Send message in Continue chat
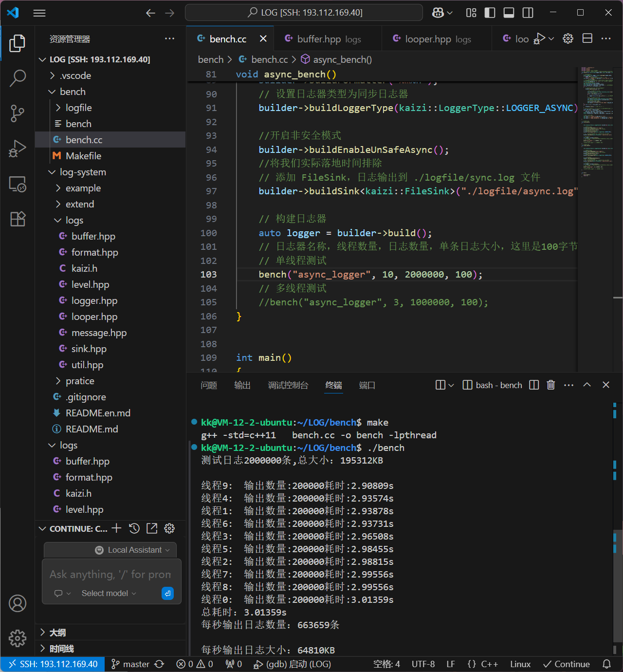Image resolution: width=623 pixels, height=672 pixels. pyautogui.click(x=167, y=593)
